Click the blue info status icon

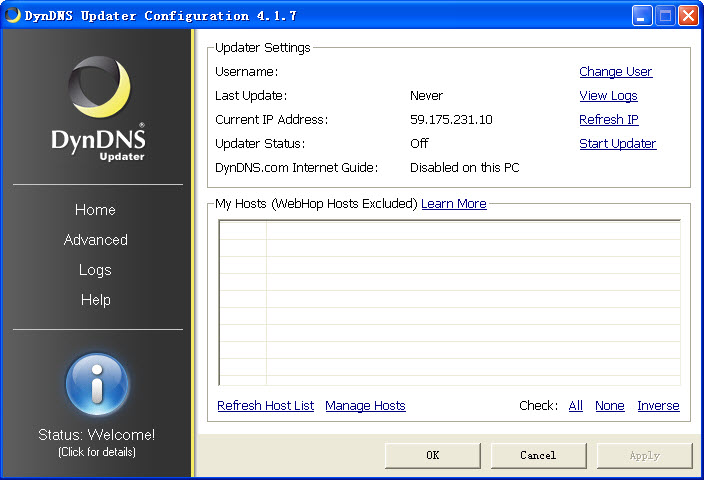pos(97,384)
